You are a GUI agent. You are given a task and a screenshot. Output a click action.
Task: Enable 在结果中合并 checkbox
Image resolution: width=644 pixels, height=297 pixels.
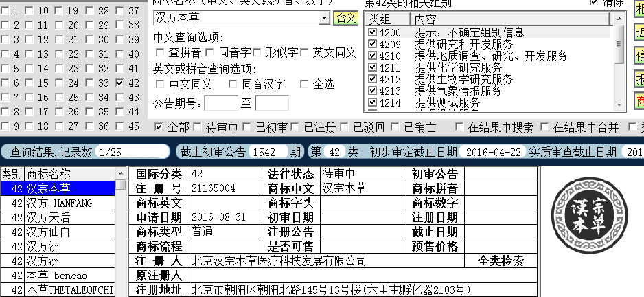coord(544,127)
